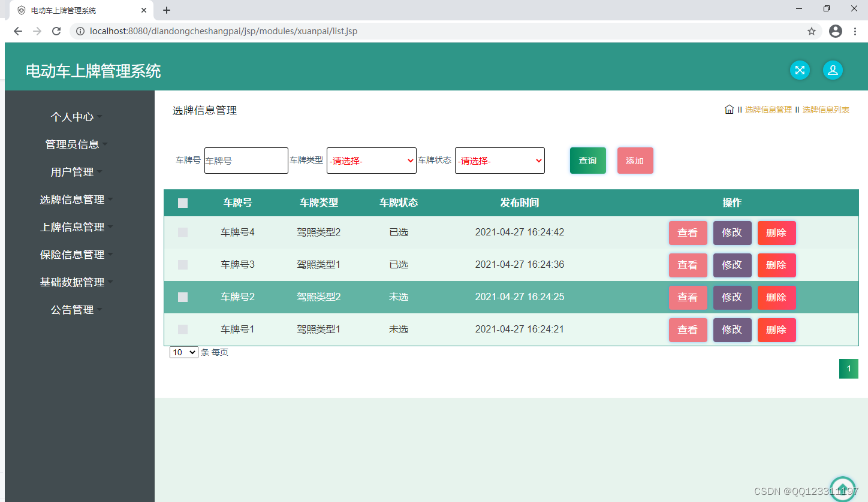Screen dimensions: 868x502
Task: Check the checkbox for 车牌号2 row
Action: (x=183, y=297)
